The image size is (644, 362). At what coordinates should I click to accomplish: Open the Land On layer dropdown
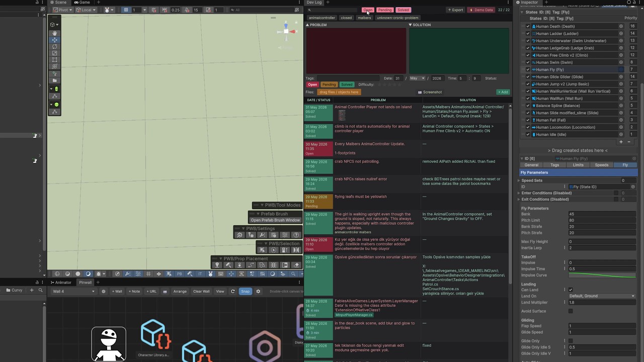[602, 296]
